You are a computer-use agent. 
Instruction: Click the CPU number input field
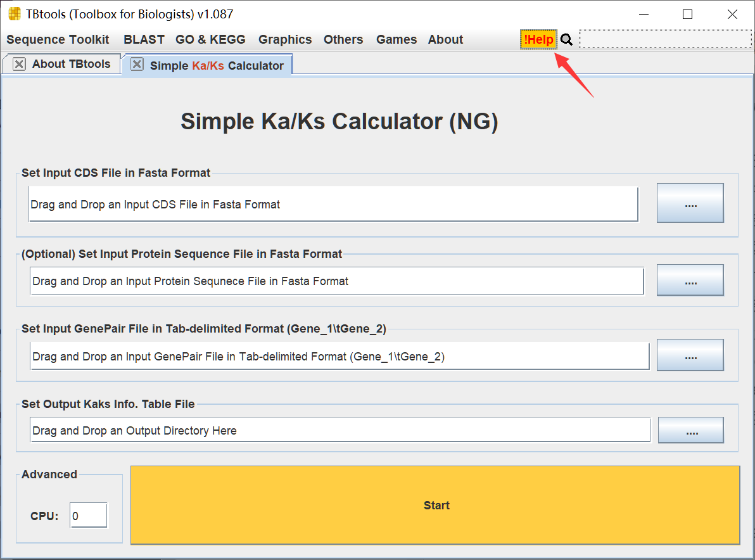(88, 515)
